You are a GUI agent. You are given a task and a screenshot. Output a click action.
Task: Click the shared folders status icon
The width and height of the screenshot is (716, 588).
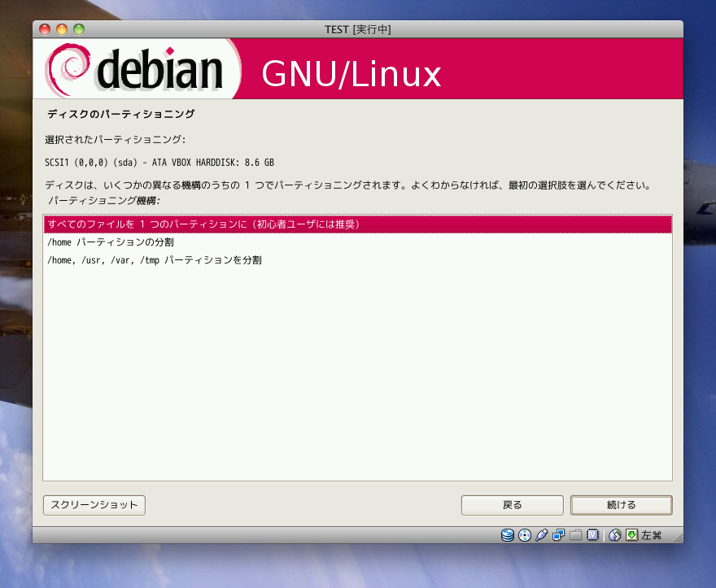[575, 535]
